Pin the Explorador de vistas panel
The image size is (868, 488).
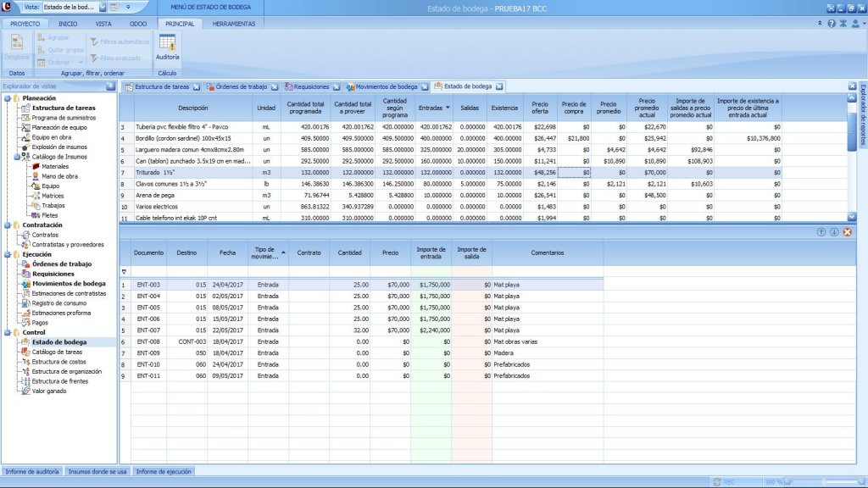pyautogui.click(x=110, y=86)
